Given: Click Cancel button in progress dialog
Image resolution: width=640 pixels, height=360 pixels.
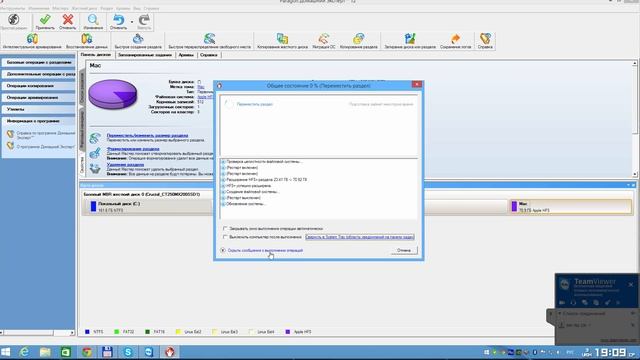Looking at the screenshot, I should click(404, 250).
